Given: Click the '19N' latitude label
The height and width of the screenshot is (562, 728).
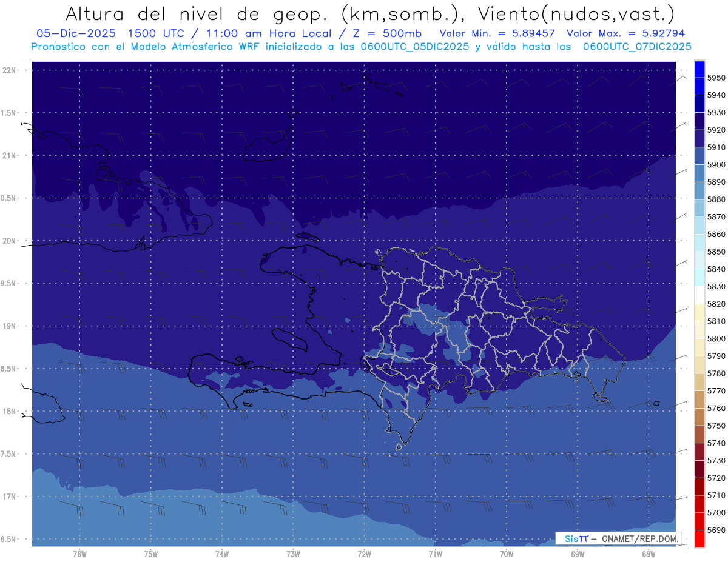Looking at the screenshot, I should [10, 326].
